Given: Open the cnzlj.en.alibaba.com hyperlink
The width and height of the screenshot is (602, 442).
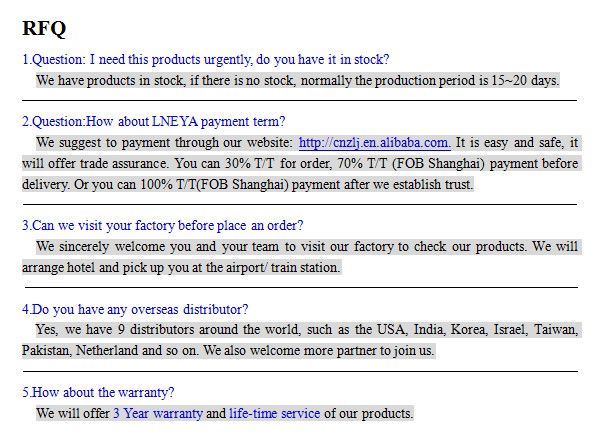Looking at the screenshot, I should [375, 142].
